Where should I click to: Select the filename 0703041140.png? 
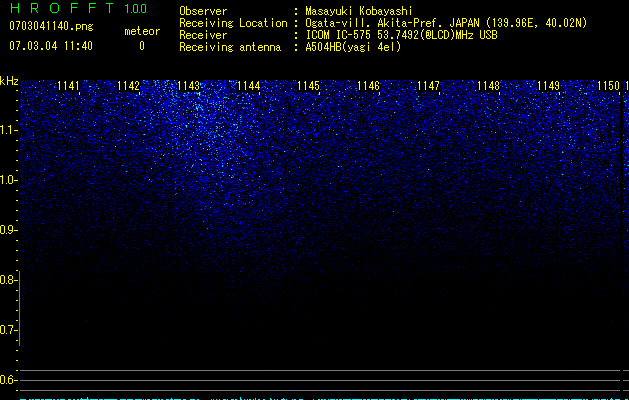[x=51, y=26]
